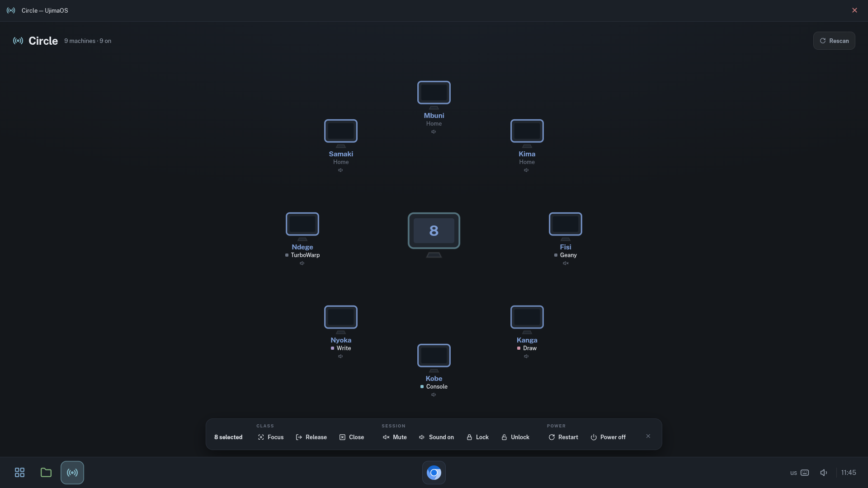Click the Console label under Kobe
The height and width of the screenshot is (488, 868).
(437, 387)
